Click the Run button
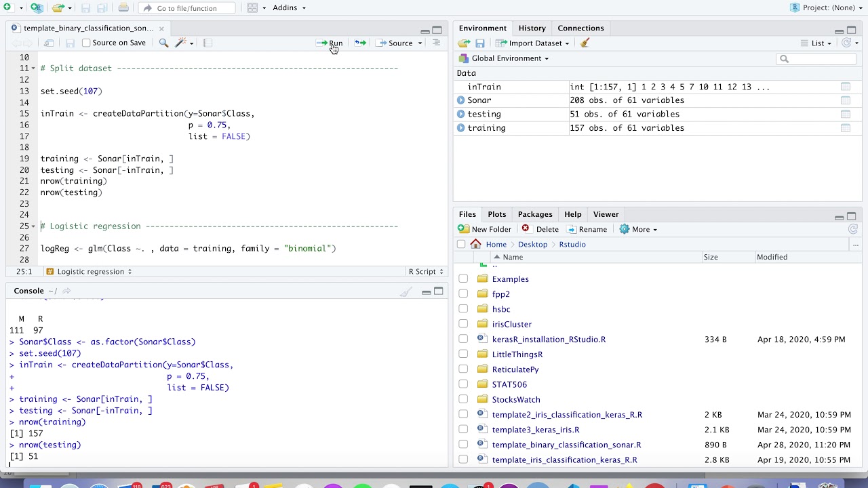The height and width of the screenshot is (488, 868). [330, 43]
